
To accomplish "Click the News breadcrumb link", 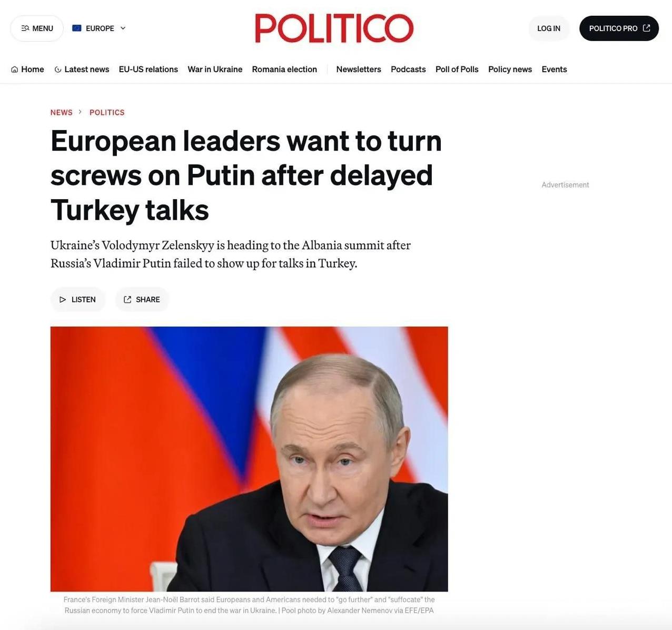I will 62,112.
